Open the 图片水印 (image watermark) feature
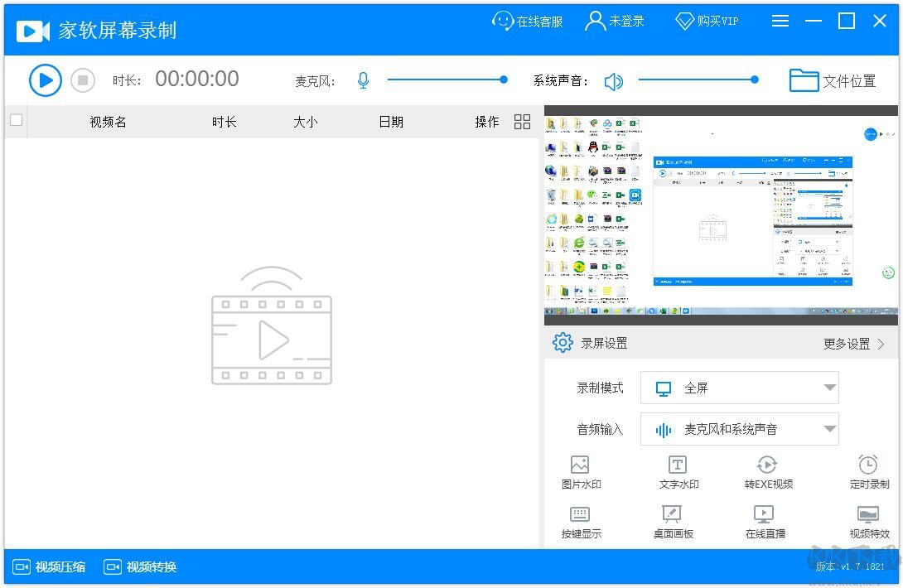This screenshot has width=903, height=588. (581, 472)
